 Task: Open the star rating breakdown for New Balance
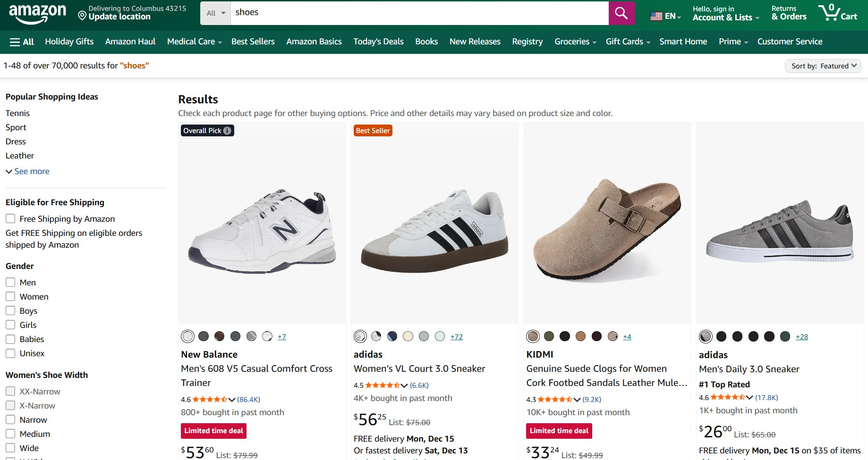(x=232, y=399)
